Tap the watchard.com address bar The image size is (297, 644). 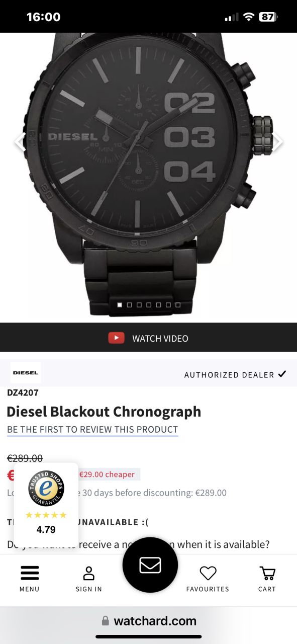click(x=149, y=621)
